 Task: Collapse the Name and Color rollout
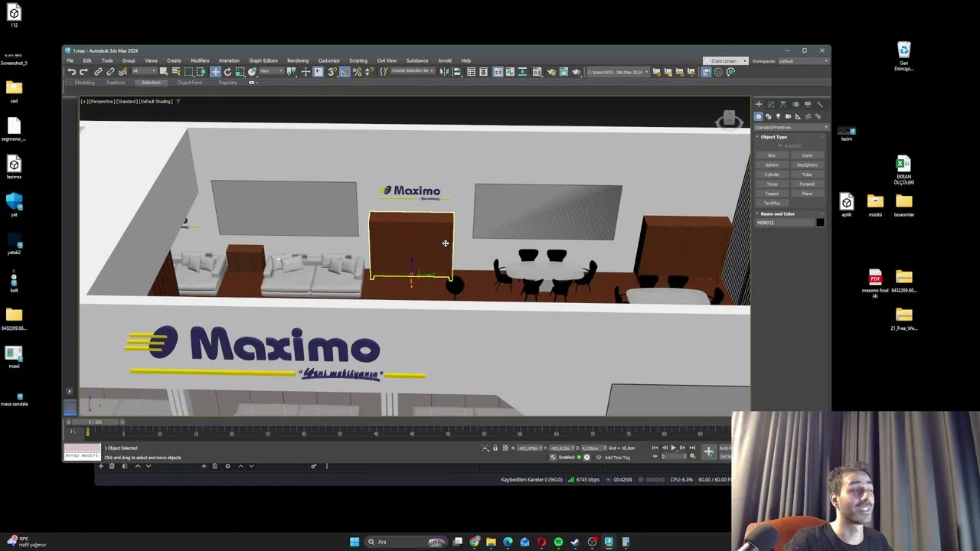click(x=778, y=214)
